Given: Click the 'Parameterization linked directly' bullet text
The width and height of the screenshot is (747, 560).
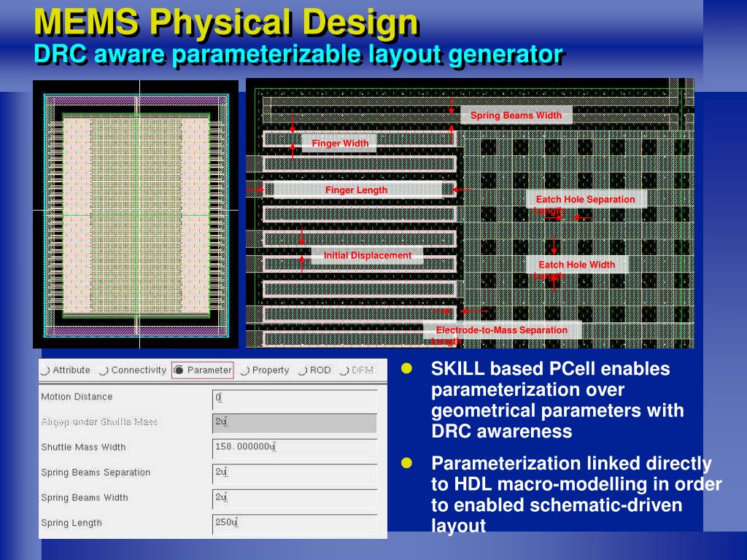Looking at the screenshot, I should (571, 463).
